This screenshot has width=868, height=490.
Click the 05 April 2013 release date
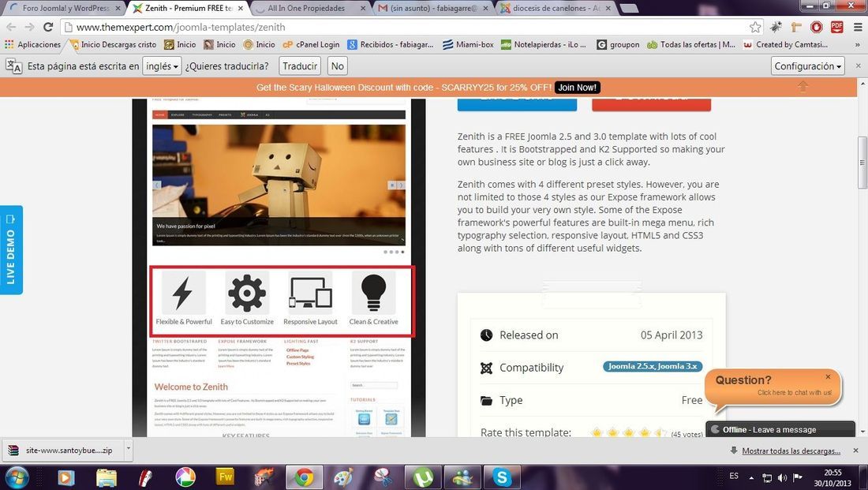coord(672,335)
